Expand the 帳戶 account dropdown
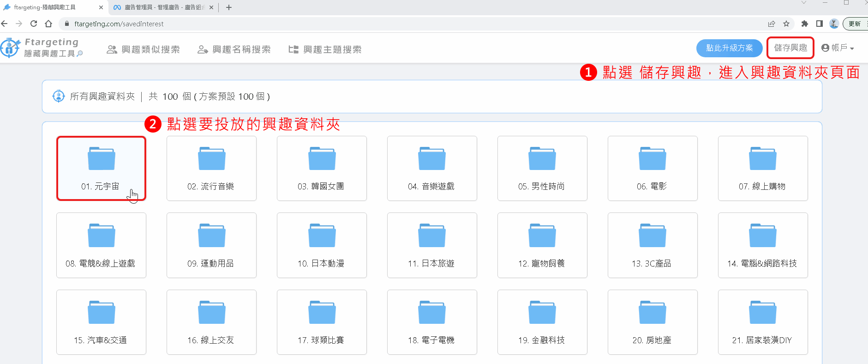This screenshot has width=868, height=364. tap(838, 48)
